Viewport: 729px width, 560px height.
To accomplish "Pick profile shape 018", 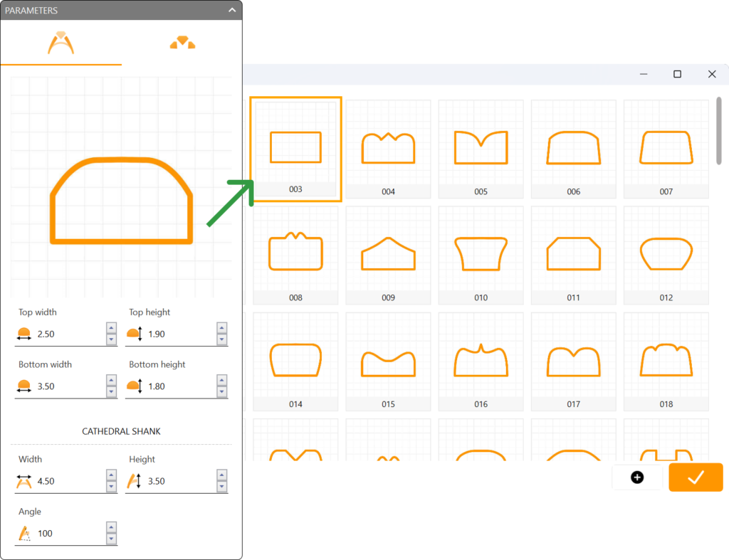I will click(x=666, y=361).
